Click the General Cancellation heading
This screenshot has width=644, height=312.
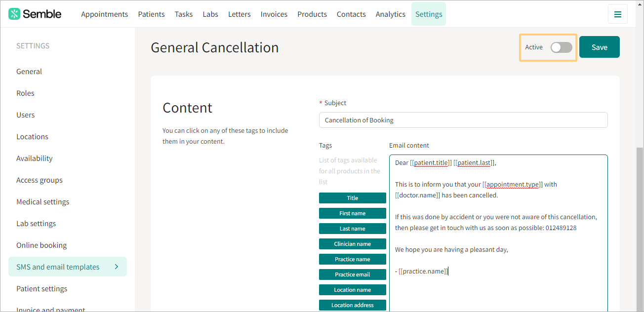215,47
